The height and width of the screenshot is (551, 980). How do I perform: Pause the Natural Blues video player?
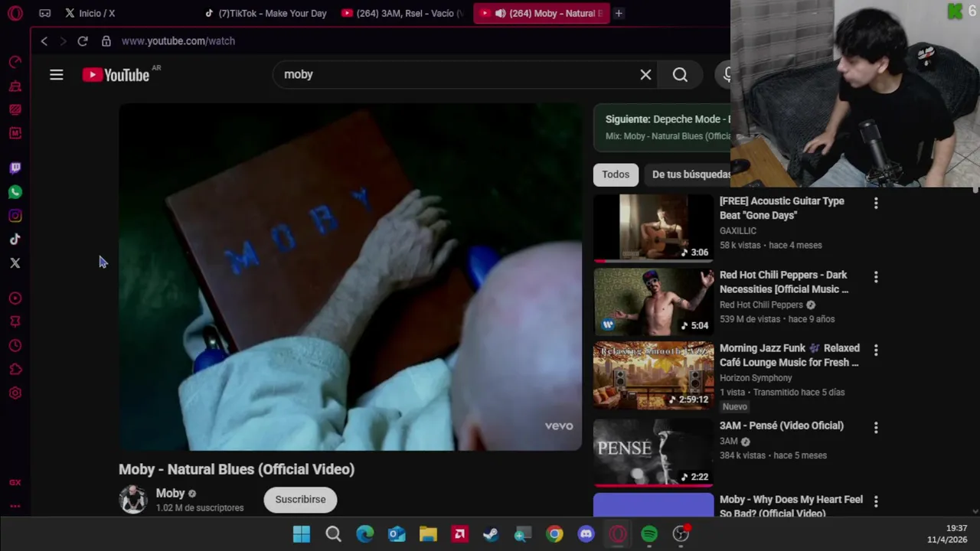[350, 277]
